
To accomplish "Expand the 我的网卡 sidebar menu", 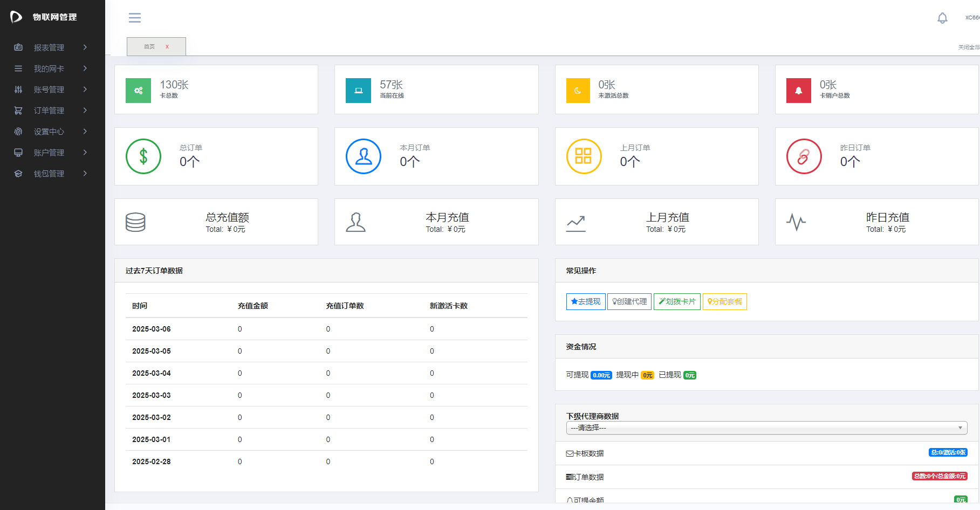I will (x=49, y=68).
